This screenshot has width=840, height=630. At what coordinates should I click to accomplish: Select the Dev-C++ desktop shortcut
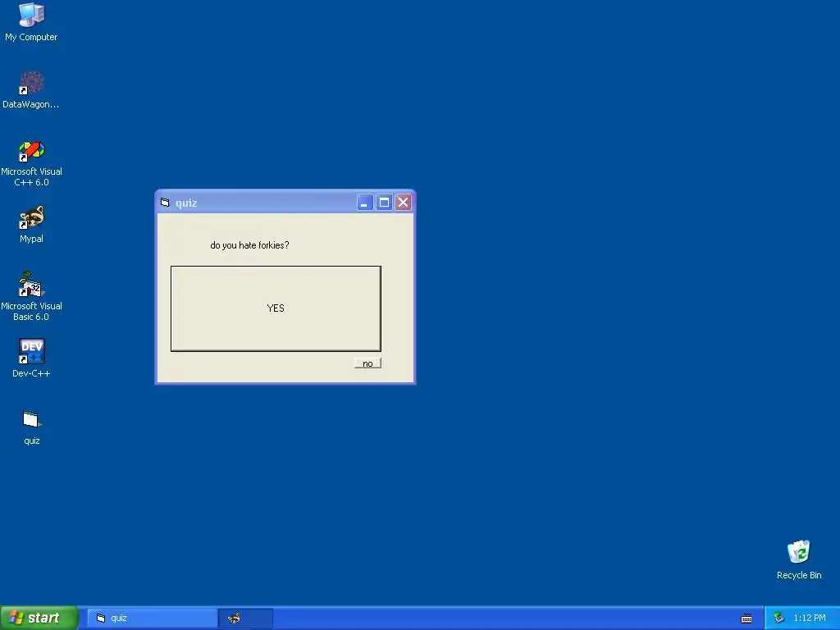[x=31, y=358]
